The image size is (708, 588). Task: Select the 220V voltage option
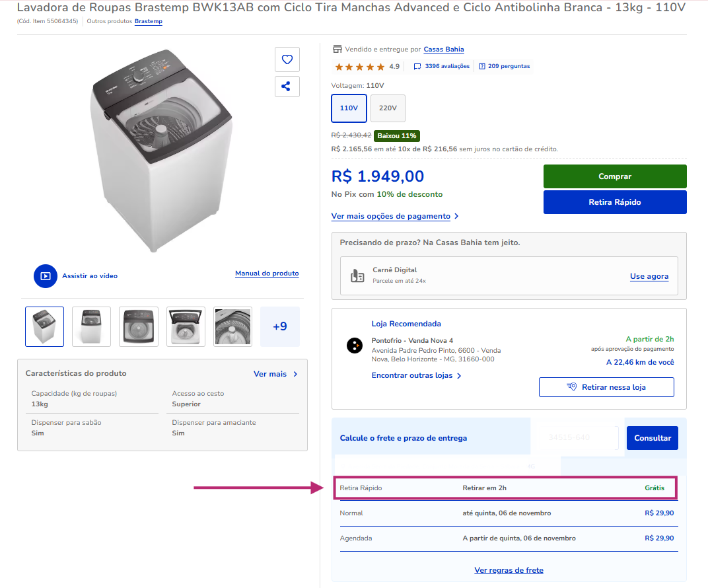[388, 108]
